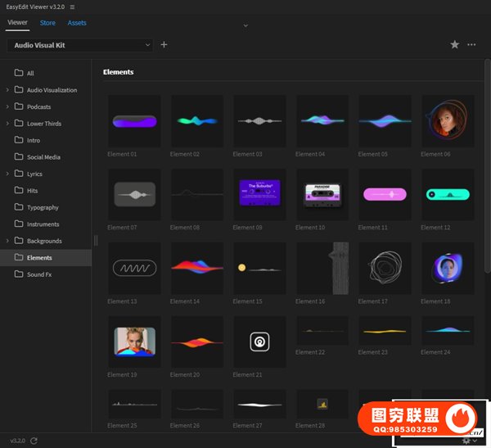Switch to the Assets tab

pyautogui.click(x=77, y=23)
